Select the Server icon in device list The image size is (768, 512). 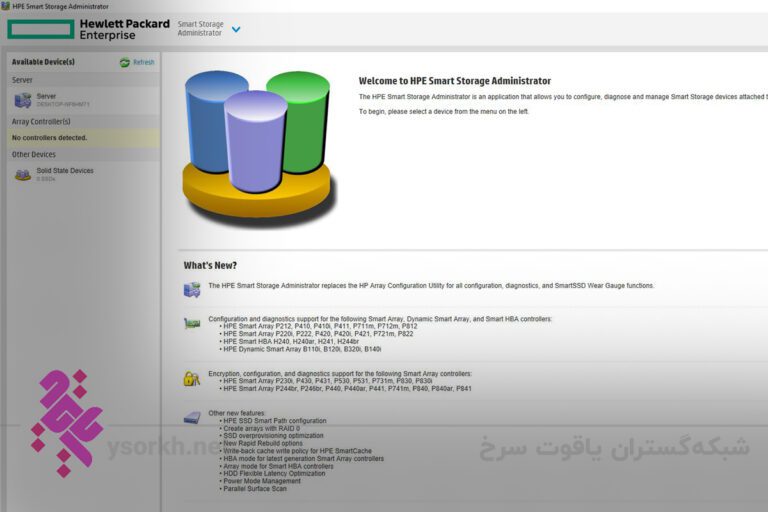tap(23, 100)
